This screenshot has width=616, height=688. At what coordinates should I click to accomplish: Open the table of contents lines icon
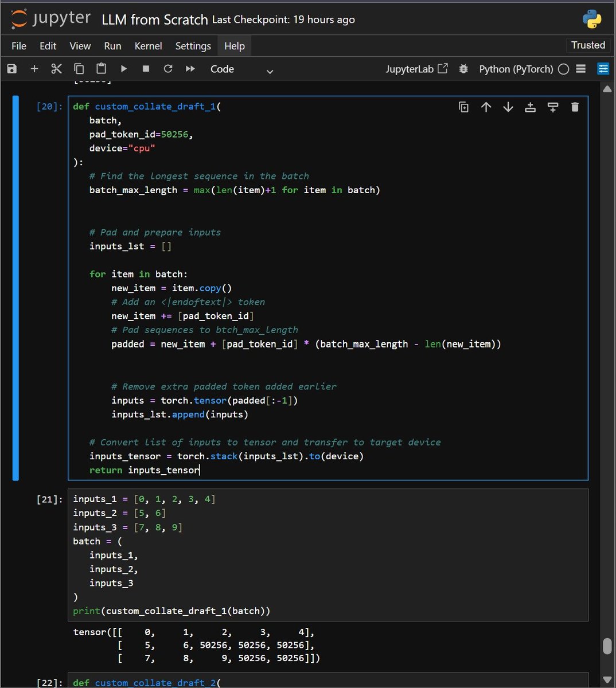pos(581,69)
